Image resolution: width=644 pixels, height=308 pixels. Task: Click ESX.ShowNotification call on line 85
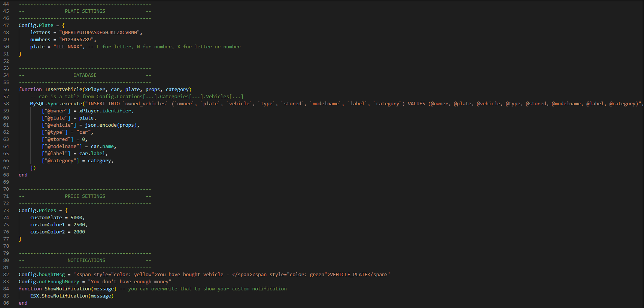[59, 296]
